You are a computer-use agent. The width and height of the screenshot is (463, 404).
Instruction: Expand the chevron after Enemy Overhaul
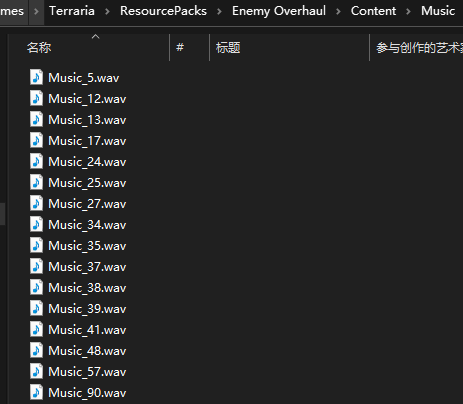pos(338,12)
